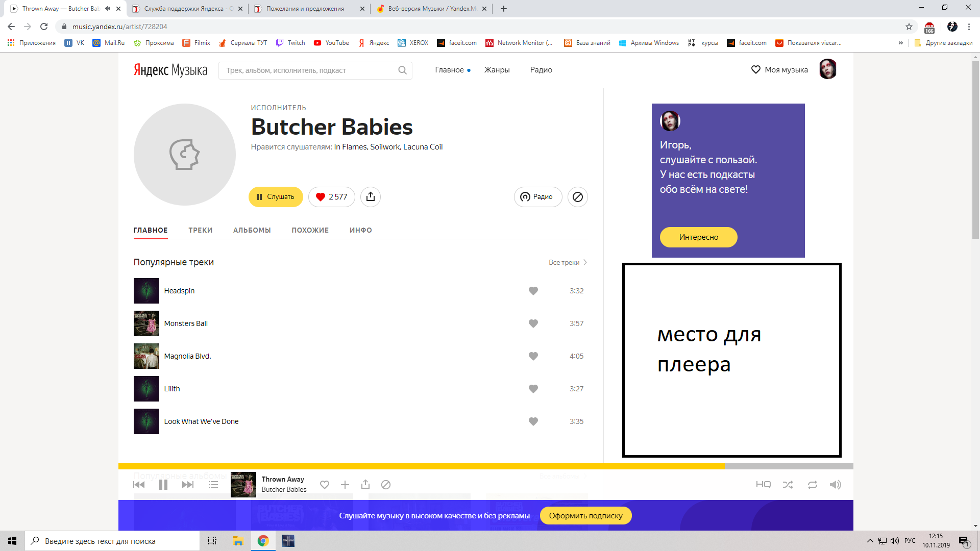
Task: Skip to previous track in player bar
Action: pyautogui.click(x=139, y=485)
